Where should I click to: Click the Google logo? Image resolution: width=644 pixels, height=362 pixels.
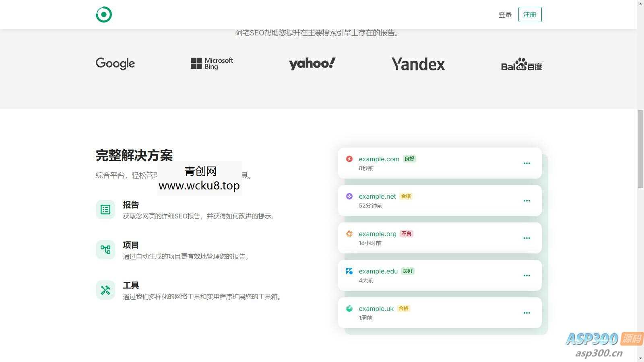(115, 64)
